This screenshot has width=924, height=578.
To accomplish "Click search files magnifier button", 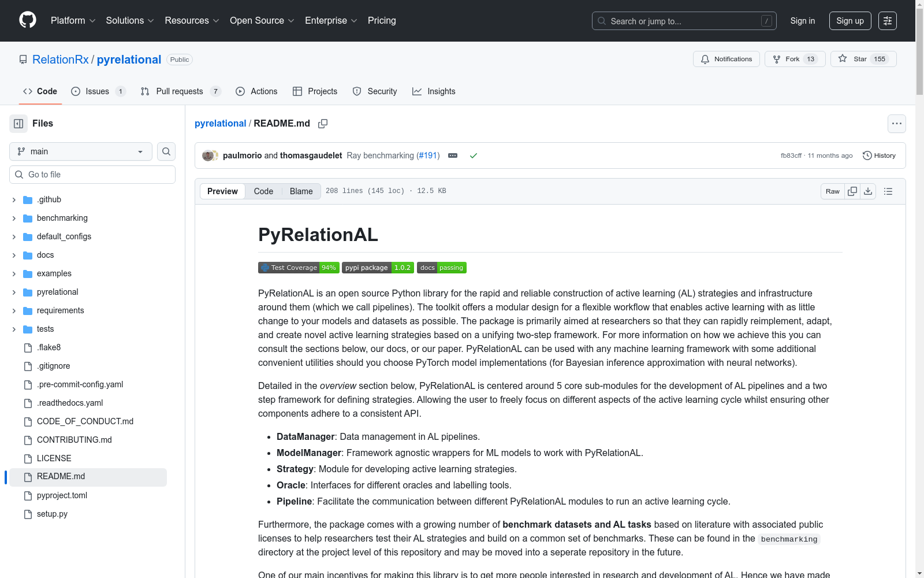I will pos(166,151).
